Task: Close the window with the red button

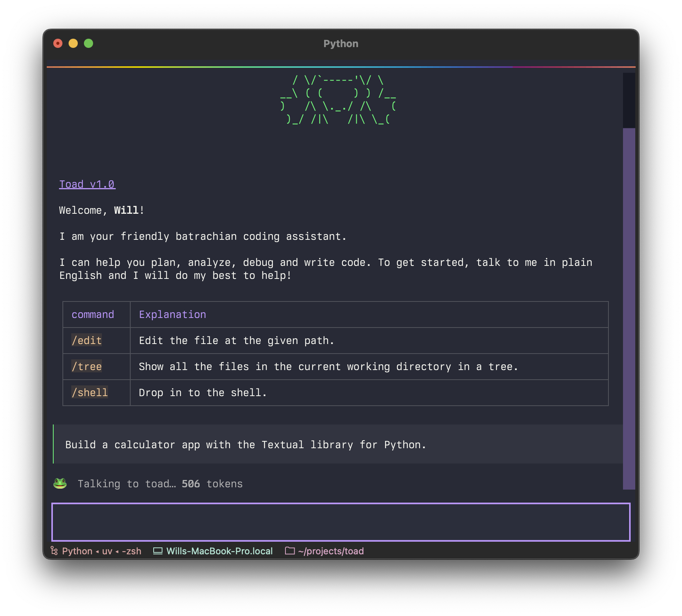Action: tap(58, 43)
